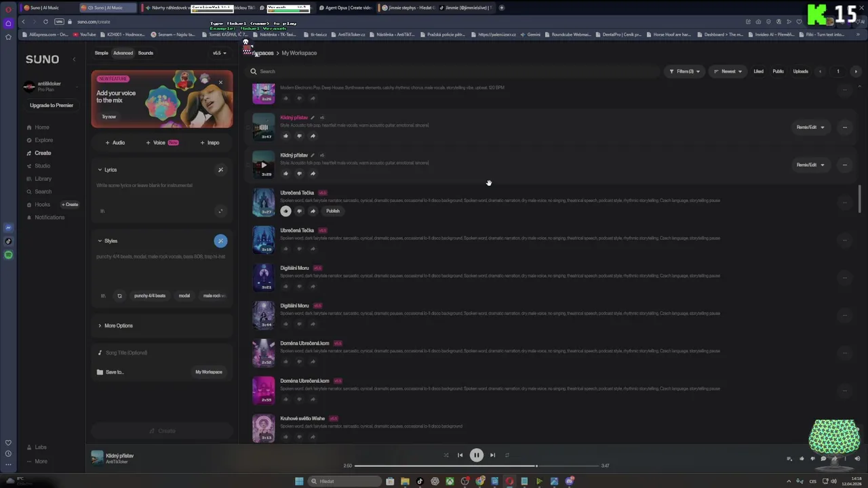
Task: Refresh suggested style tags
Action: coord(119,296)
